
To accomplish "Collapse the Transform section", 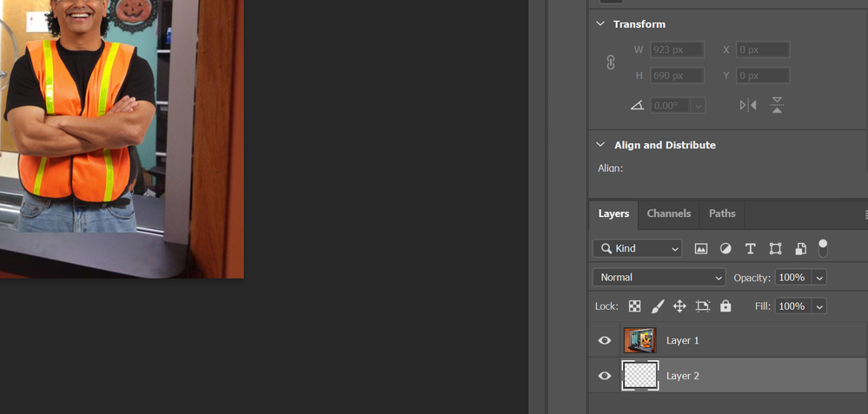I will 600,24.
